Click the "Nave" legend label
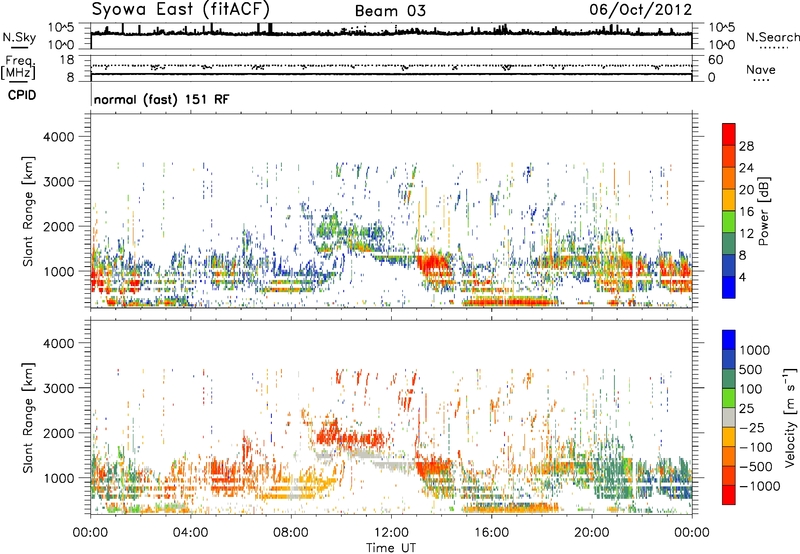 click(x=761, y=70)
